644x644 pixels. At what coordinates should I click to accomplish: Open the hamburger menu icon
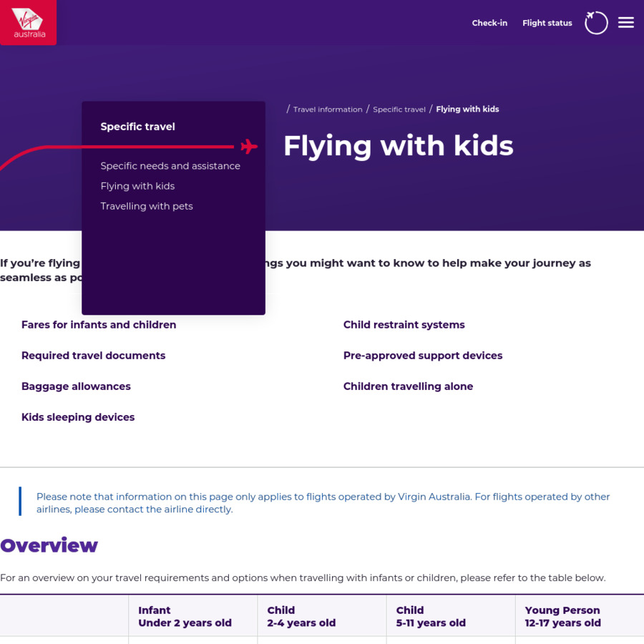tap(626, 23)
